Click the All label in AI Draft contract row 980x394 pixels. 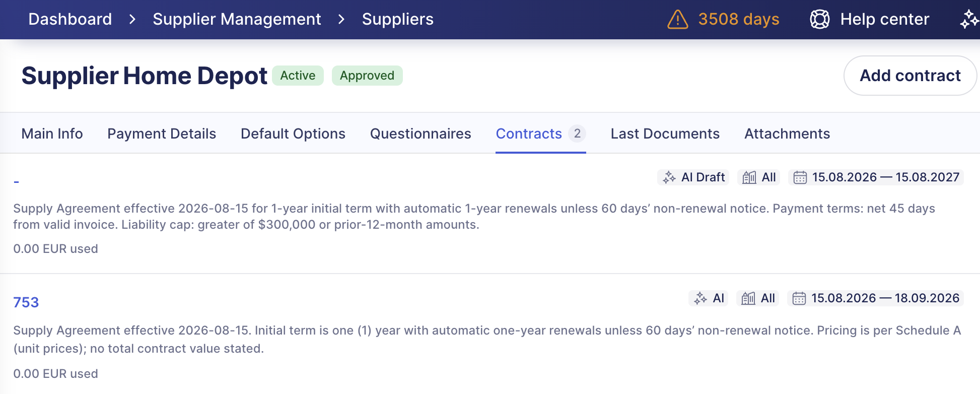[x=769, y=177]
